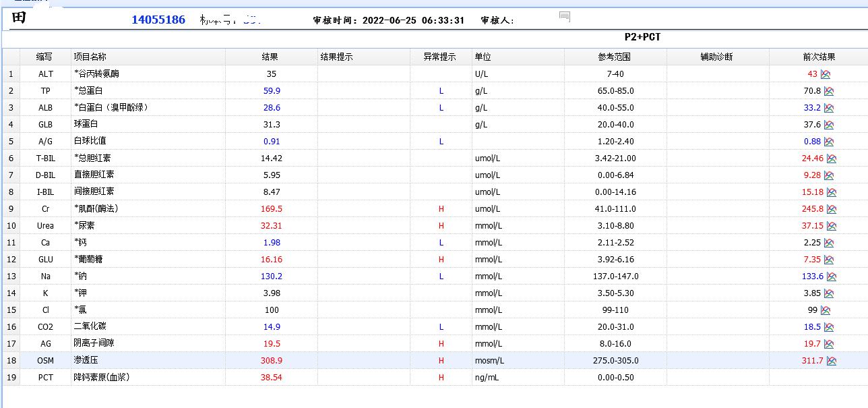Select the sample number 14055186
868x408 pixels.
(158, 20)
